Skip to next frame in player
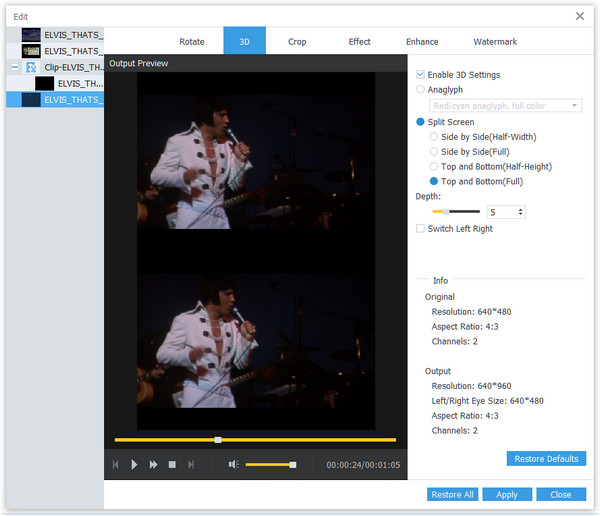The image size is (600, 516). 191,465
